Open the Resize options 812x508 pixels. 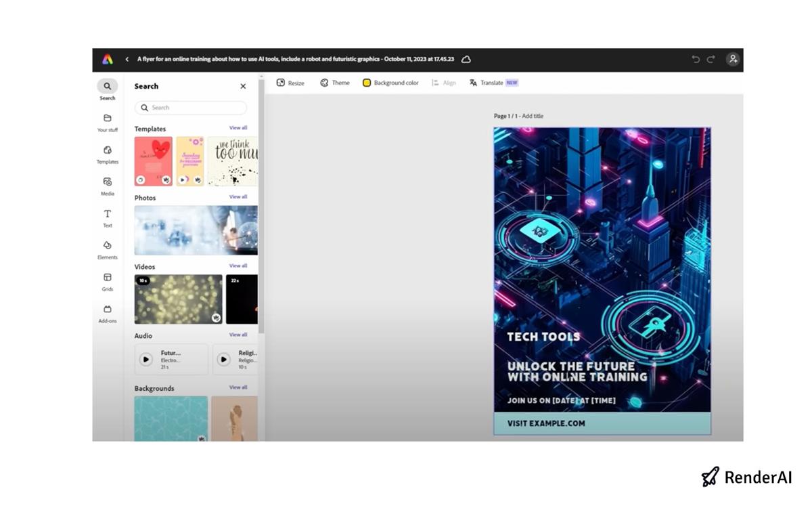[291, 82]
